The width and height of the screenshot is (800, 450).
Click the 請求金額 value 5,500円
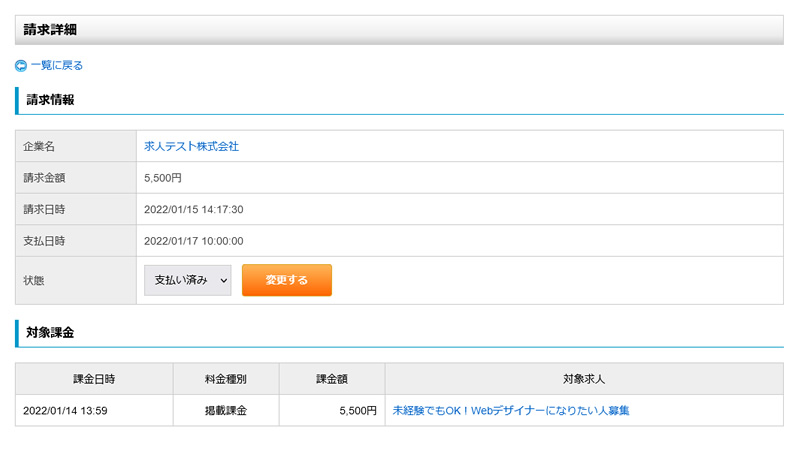[x=164, y=178]
